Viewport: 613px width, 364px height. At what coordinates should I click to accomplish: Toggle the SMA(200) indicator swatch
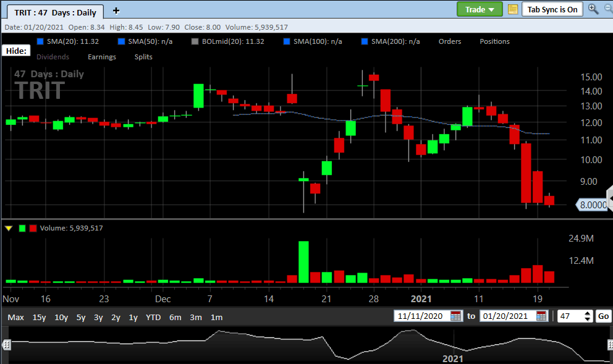point(365,41)
